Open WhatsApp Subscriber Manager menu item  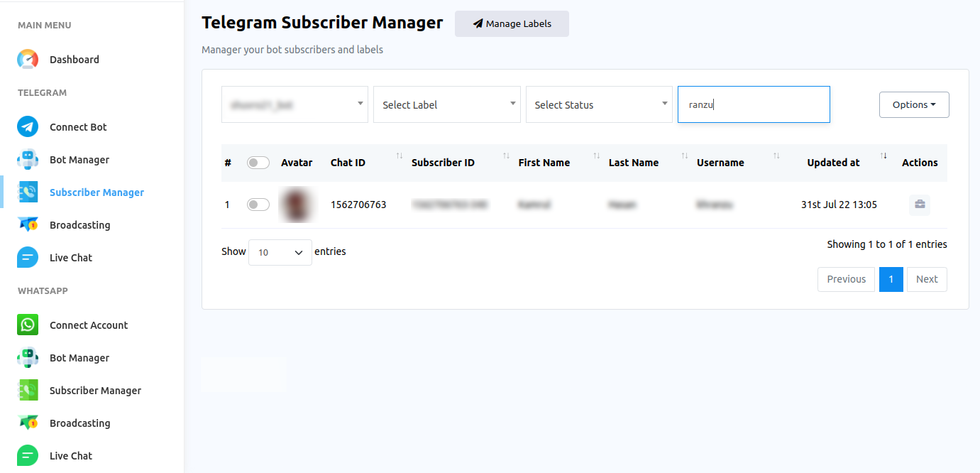95,391
